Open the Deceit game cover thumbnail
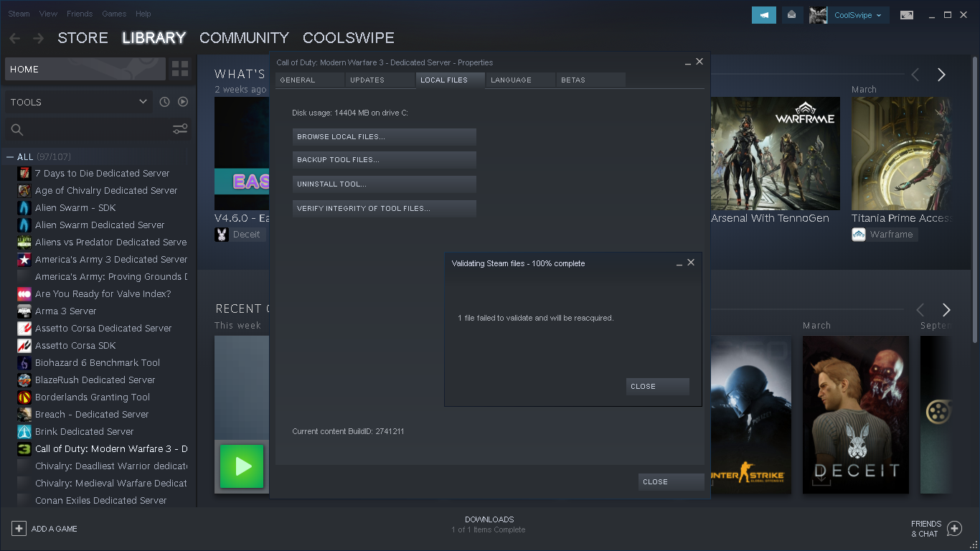The height and width of the screenshot is (551, 980). point(856,415)
